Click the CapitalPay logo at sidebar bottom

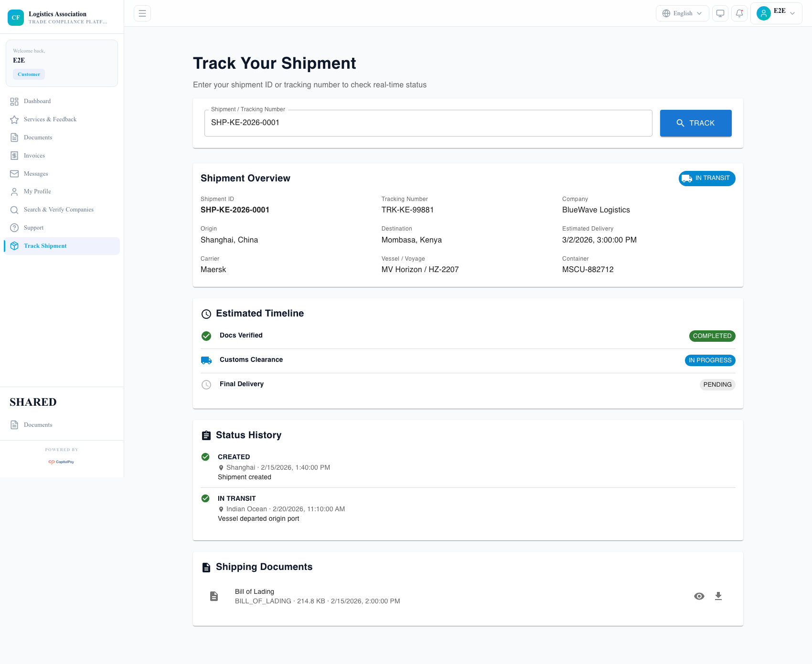61,461
